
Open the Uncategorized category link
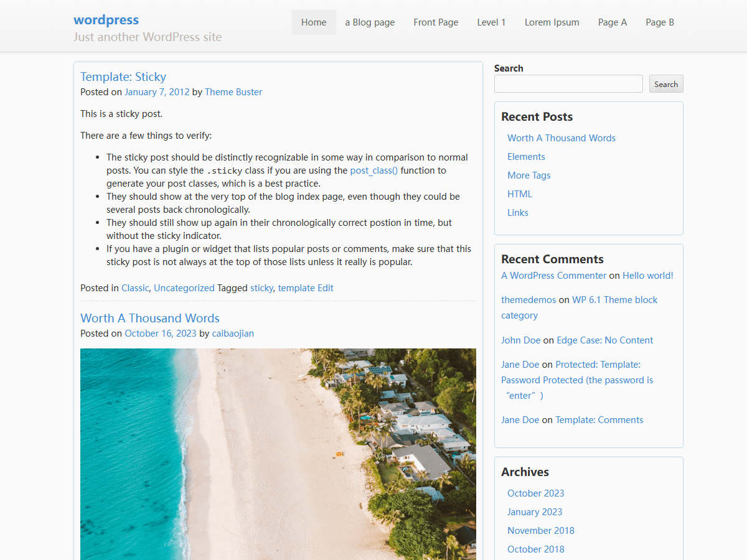point(184,288)
